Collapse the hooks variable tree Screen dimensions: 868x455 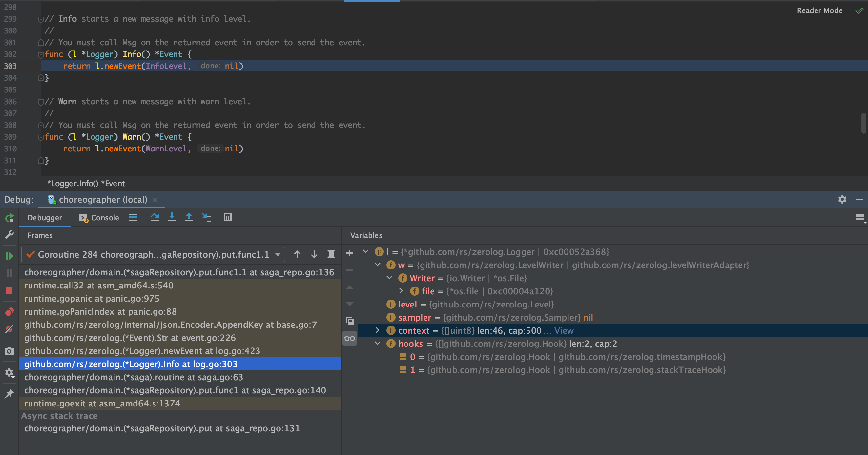coord(377,344)
